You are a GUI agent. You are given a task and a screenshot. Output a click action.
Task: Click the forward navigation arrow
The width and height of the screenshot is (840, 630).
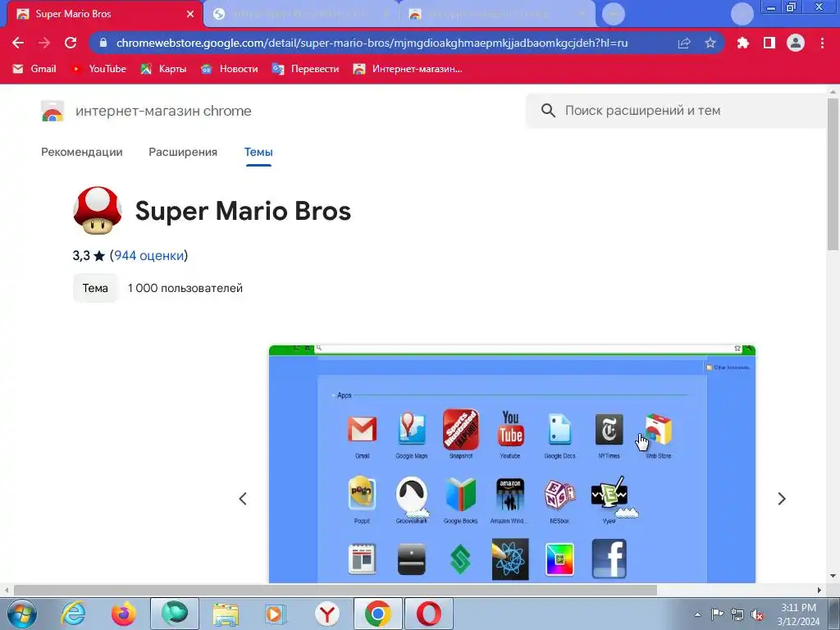tap(44, 43)
